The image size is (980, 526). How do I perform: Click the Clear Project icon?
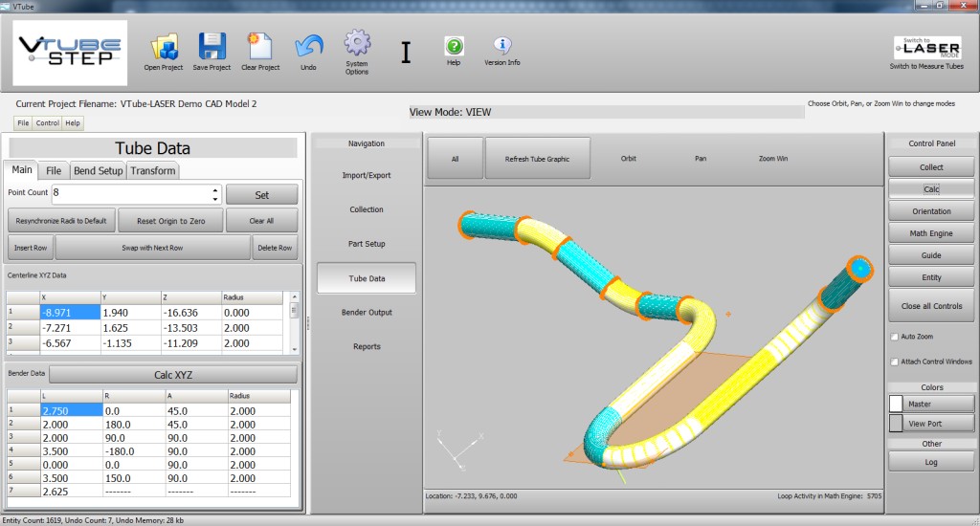click(259, 47)
